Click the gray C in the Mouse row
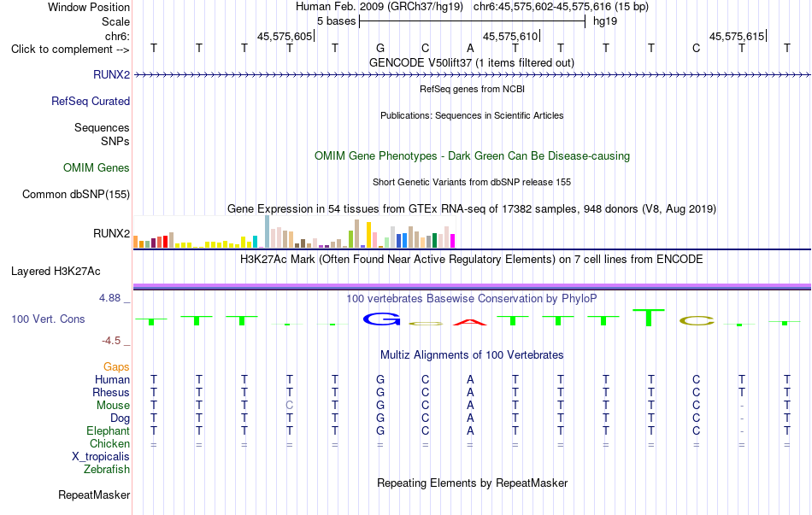Screen dimensions: 812x515 pyautogui.click(x=290, y=406)
